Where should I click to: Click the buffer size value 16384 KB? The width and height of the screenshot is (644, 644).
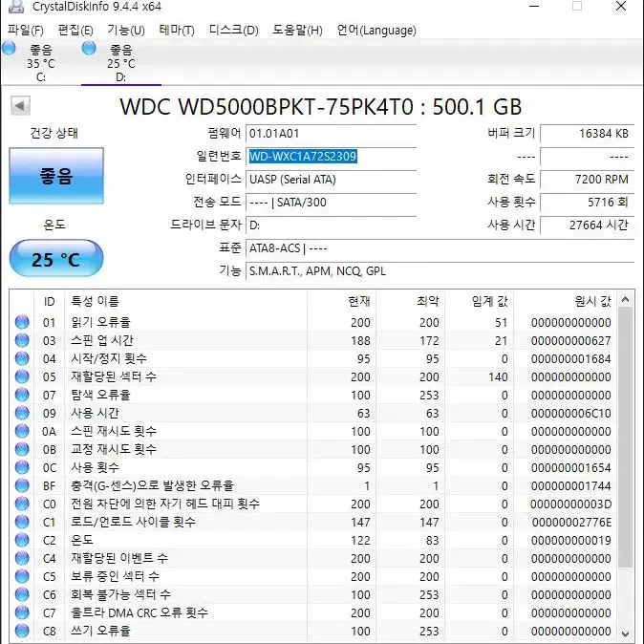(588, 134)
